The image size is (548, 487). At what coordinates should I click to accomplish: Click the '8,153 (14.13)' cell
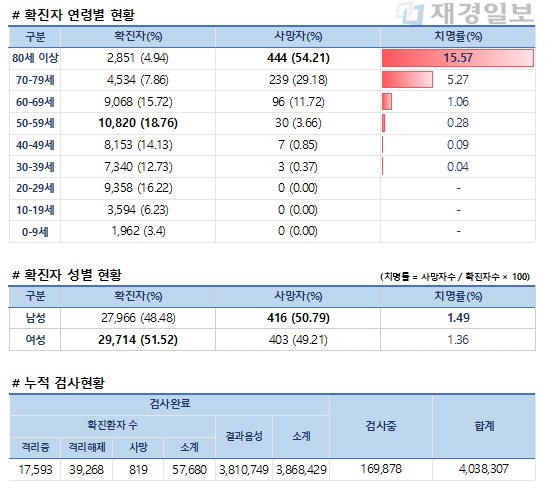138,145
